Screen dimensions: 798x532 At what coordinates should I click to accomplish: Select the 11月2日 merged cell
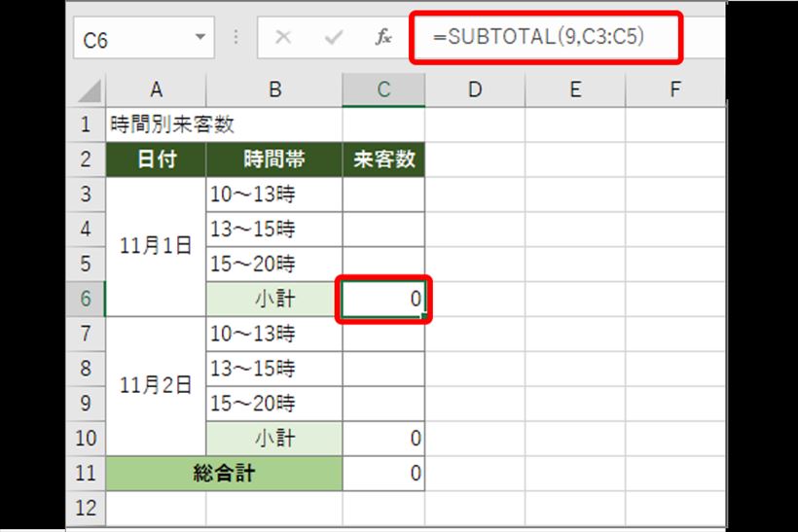pos(157,386)
